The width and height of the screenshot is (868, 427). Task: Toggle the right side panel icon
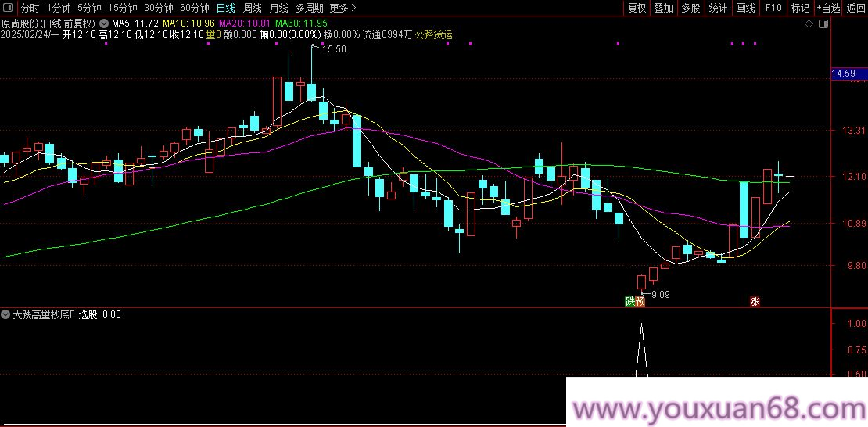(822, 23)
